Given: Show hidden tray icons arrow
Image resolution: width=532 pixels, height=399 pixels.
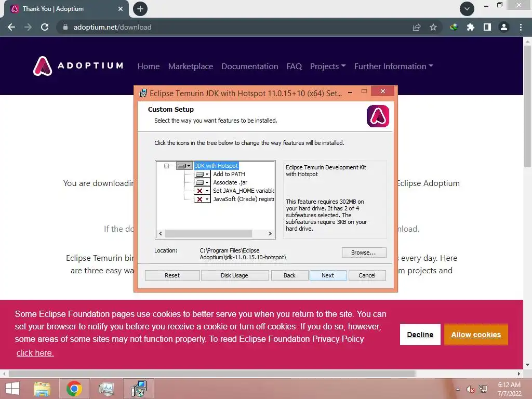Looking at the screenshot, I should tap(458, 389).
